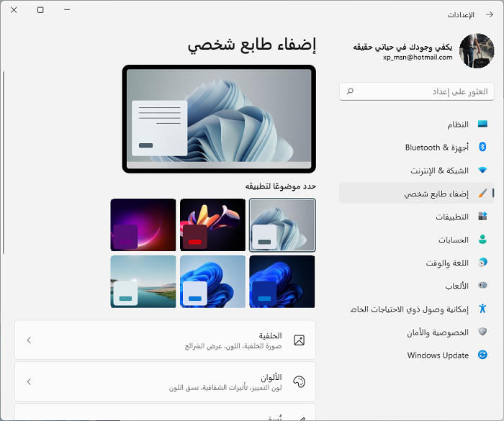Apply the light blue bloom theme
504x421 pixels.
pyautogui.click(x=213, y=281)
